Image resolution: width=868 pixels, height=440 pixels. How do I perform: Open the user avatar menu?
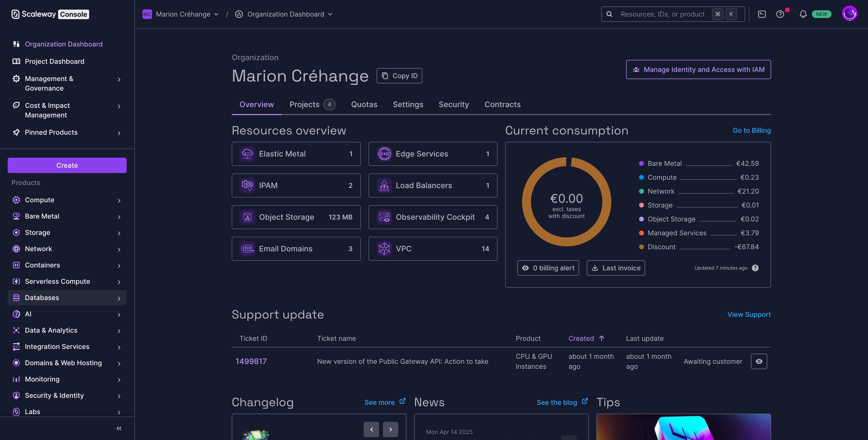pos(850,13)
